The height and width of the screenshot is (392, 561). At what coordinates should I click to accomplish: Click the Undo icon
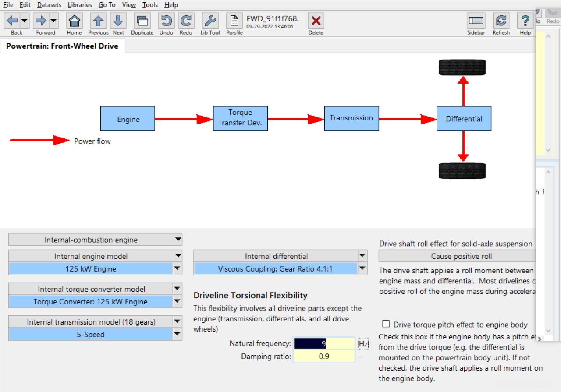(166, 21)
